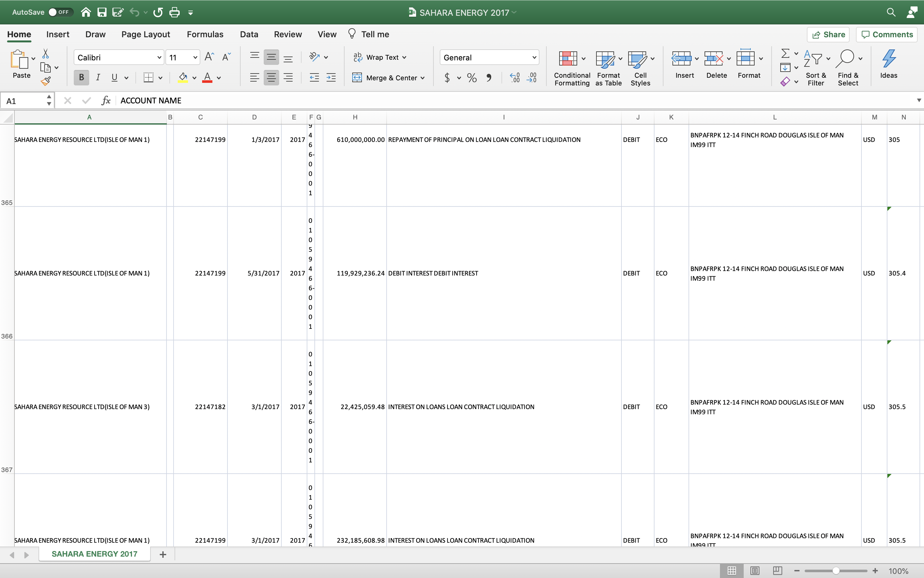Open the Draw ribbon tab
Image resolution: width=924 pixels, height=578 pixels.
tap(96, 34)
